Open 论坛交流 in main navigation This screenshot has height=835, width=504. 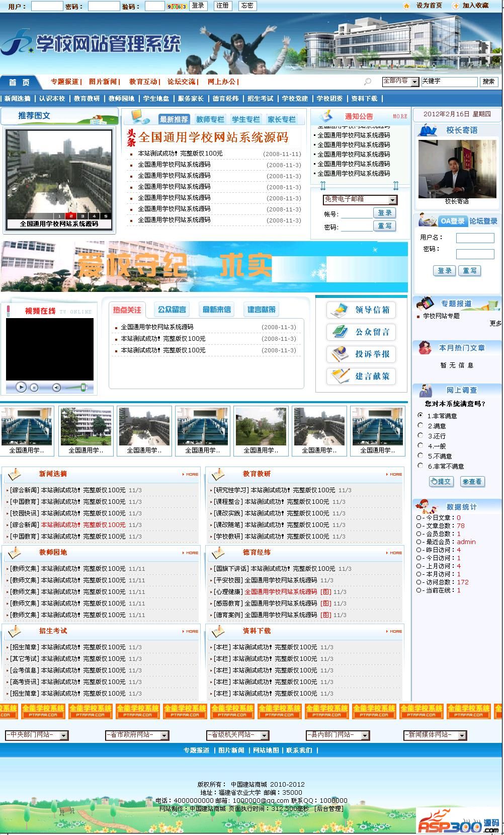[x=182, y=82]
